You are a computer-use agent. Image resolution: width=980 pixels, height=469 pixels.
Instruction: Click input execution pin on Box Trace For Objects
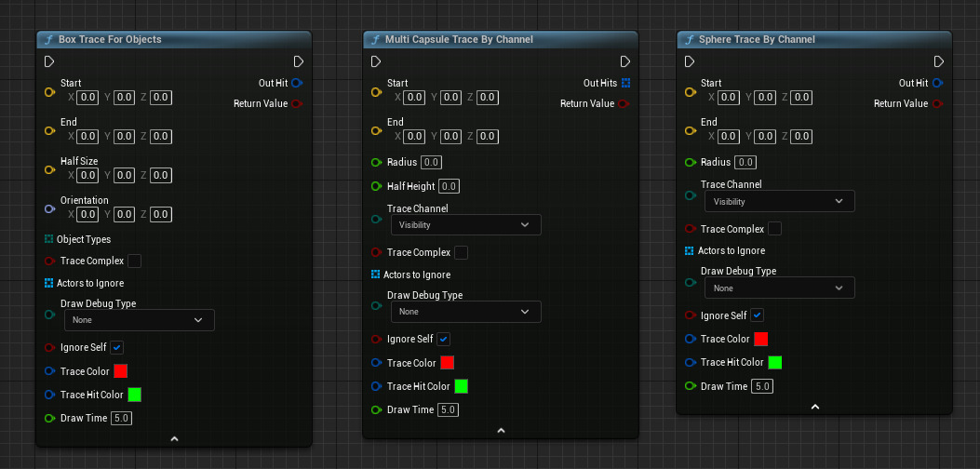tap(49, 61)
